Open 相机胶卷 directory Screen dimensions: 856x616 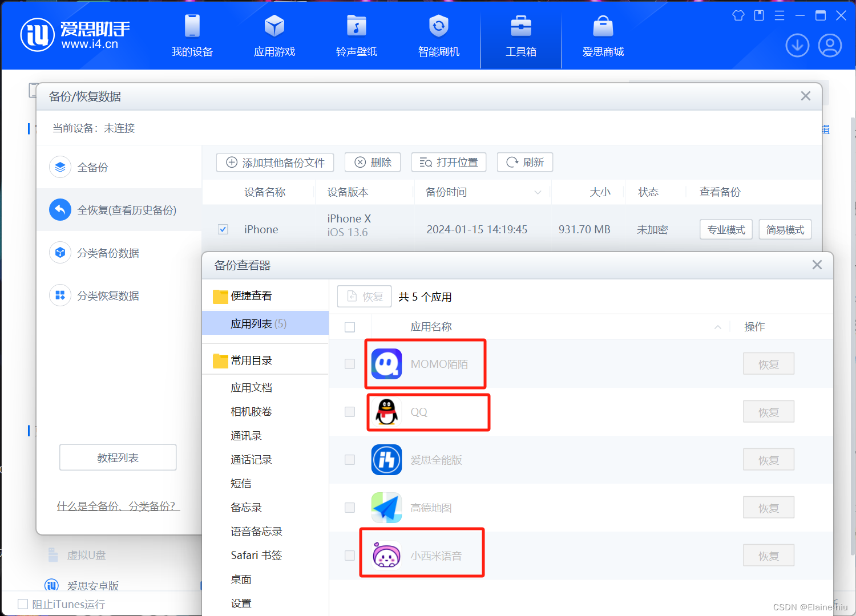tap(251, 412)
